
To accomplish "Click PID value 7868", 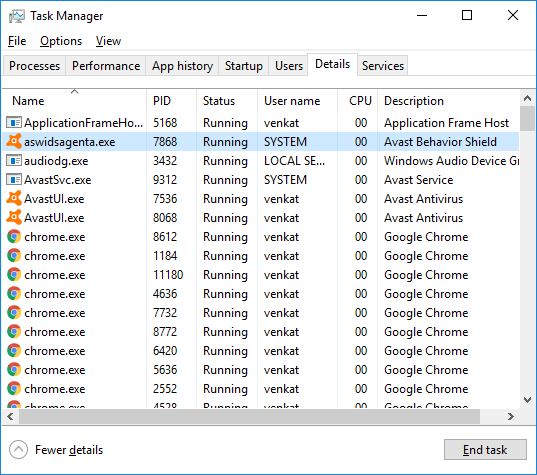I will (165, 141).
